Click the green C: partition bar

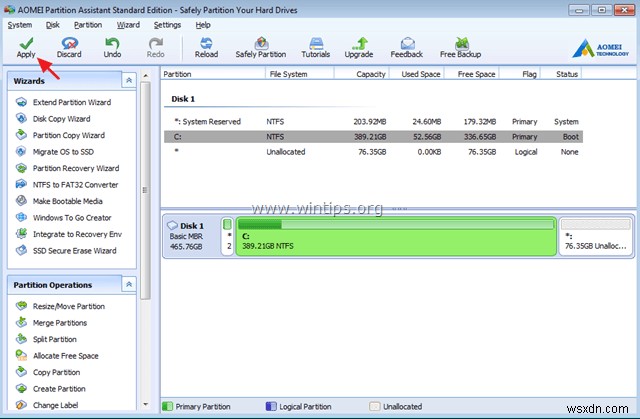pos(395,247)
